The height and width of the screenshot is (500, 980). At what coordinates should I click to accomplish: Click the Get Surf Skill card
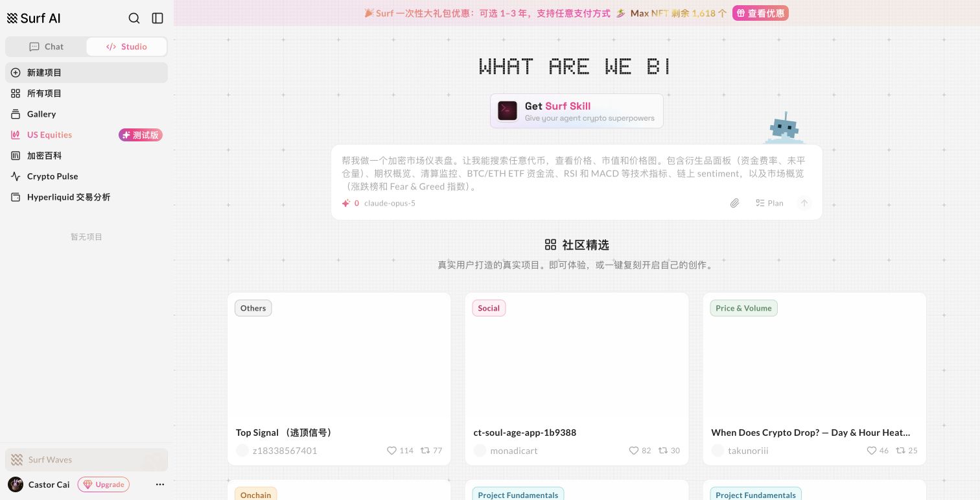[577, 111]
